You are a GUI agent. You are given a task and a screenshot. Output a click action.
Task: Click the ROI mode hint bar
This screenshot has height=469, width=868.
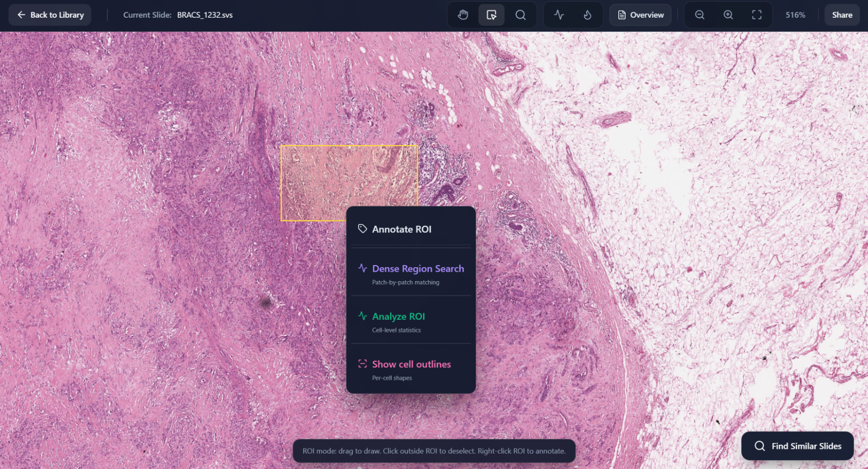click(x=434, y=451)
